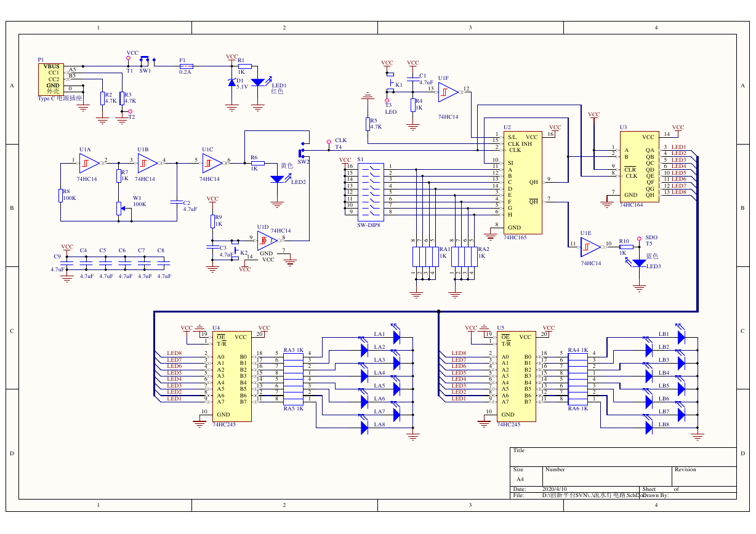Select the D1 5.1V zener diode
Viewport: 756px width, 534px height.
tap(232, 82)
